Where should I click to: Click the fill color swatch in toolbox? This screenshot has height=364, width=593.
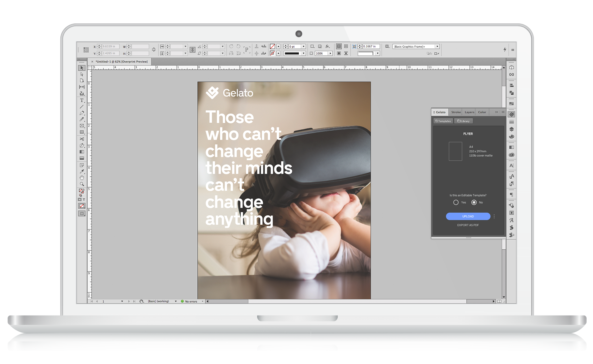81,191
